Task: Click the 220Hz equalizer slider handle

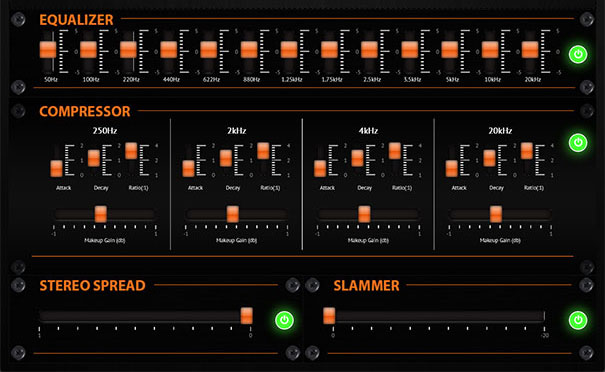Action: (128, 50)
